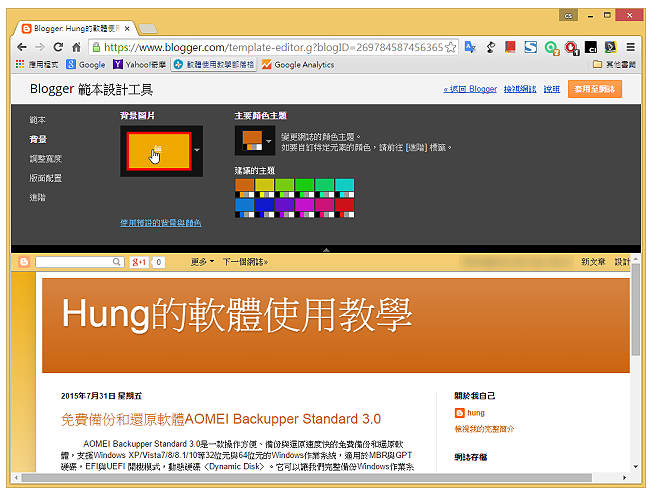The height and width of the screenshot is (494, 657).
Task: Click the 檢視網誌 link
Action: pos(520,89)
